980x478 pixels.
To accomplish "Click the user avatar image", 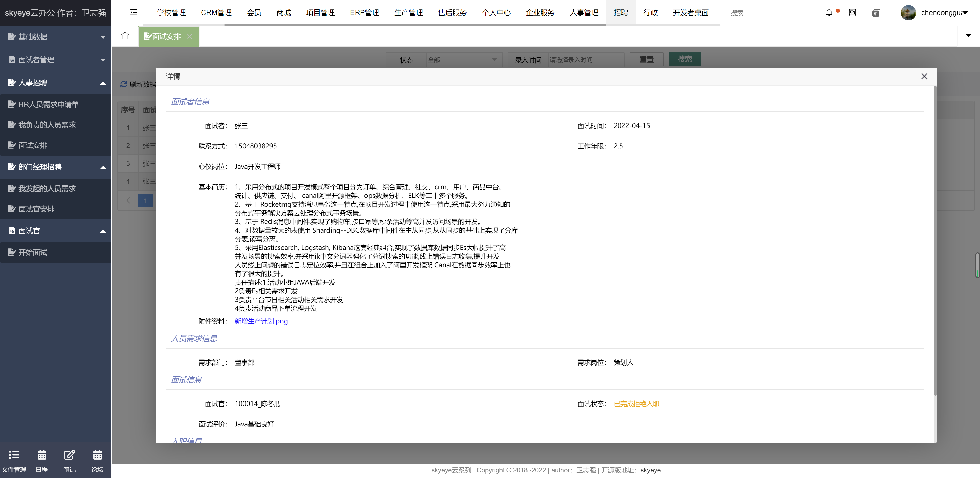I will 908,12.
